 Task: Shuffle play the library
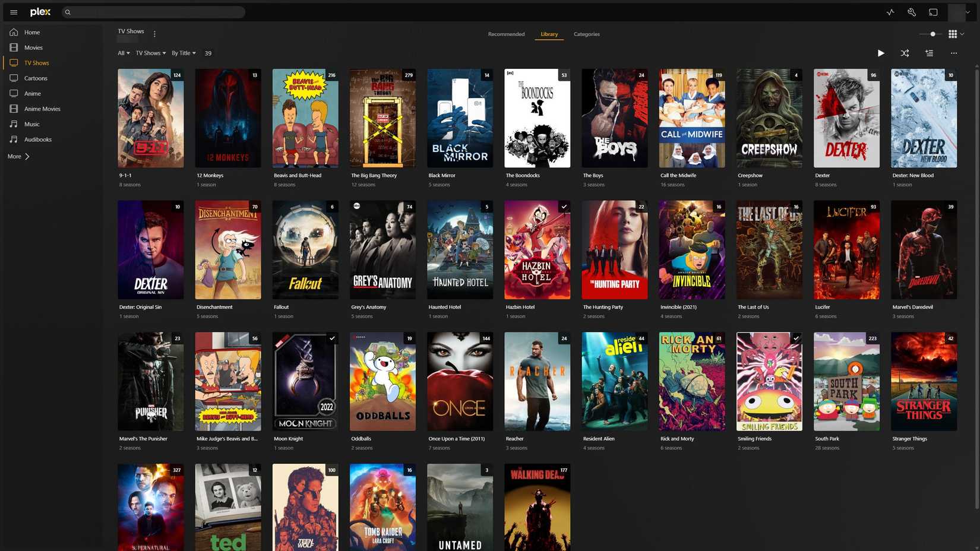pyautogui.click(x=905, y=53)
